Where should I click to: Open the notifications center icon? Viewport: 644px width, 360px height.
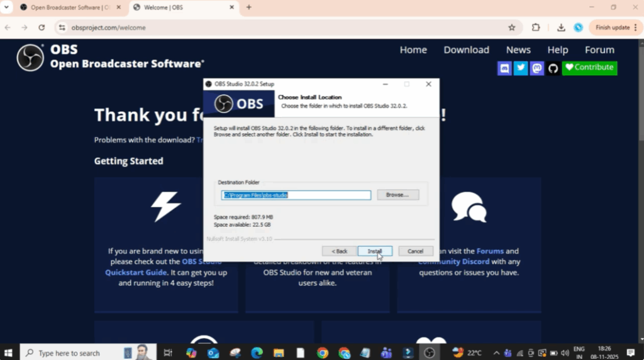(631, 352)
